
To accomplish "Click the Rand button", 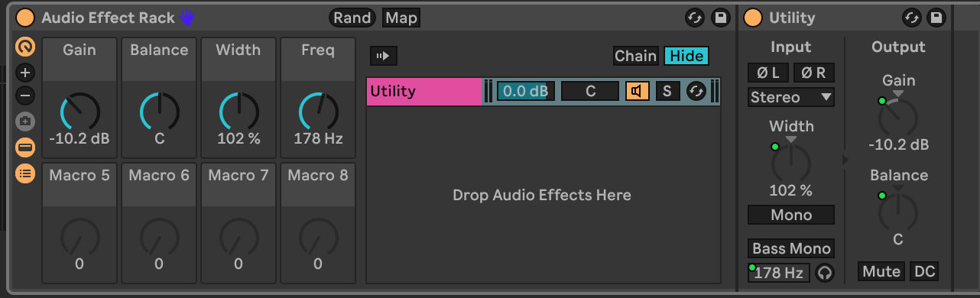I will click(352, 18).
